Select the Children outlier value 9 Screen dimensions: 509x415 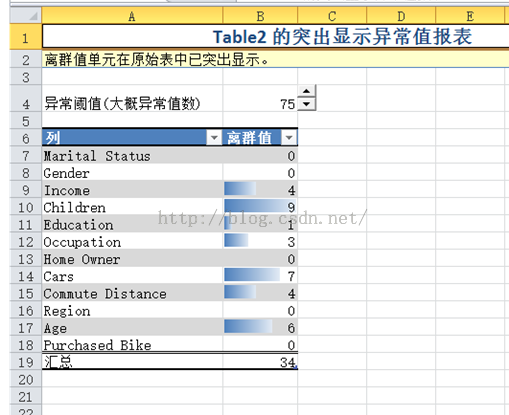260,206
